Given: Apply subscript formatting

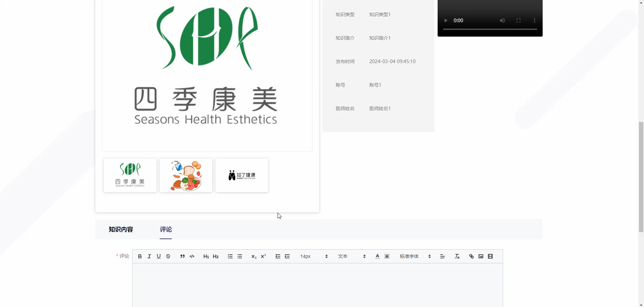Looking at the screenshot, I should (x=254, y=256).
